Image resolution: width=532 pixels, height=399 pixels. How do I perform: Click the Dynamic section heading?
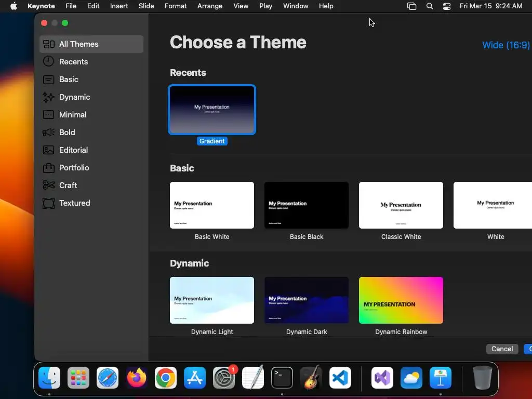coord(189,263)
